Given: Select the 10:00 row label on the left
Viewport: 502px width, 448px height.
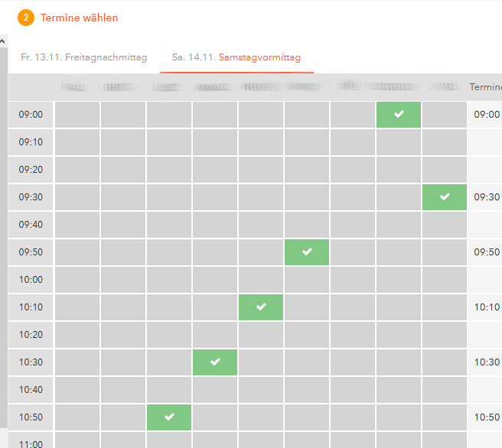Looking at the screenshot, I should (x=31, y=280).
